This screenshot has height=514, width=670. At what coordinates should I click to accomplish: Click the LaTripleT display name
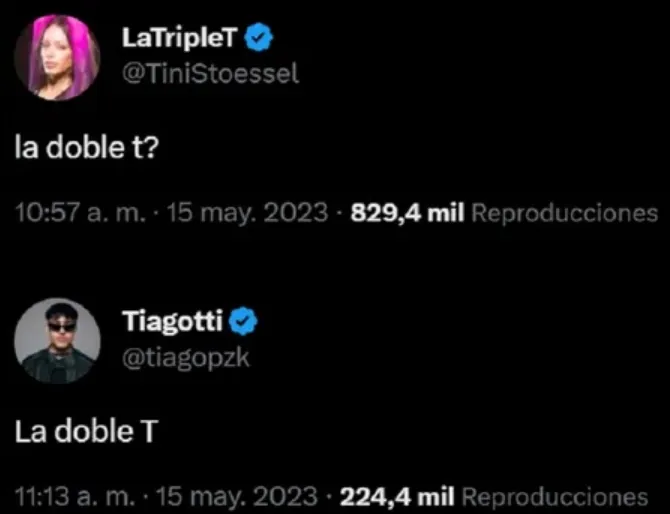(x=182, y=38)
